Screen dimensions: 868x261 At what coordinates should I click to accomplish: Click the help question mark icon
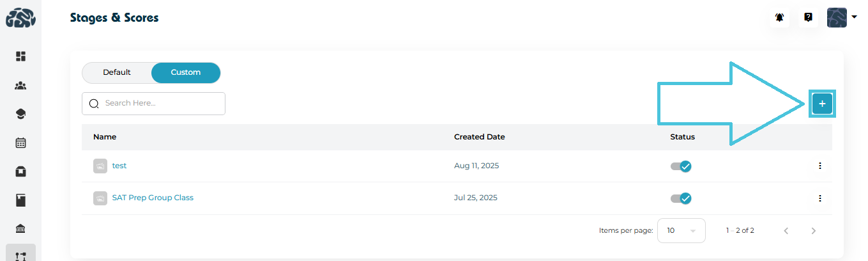tap(808, 17)
